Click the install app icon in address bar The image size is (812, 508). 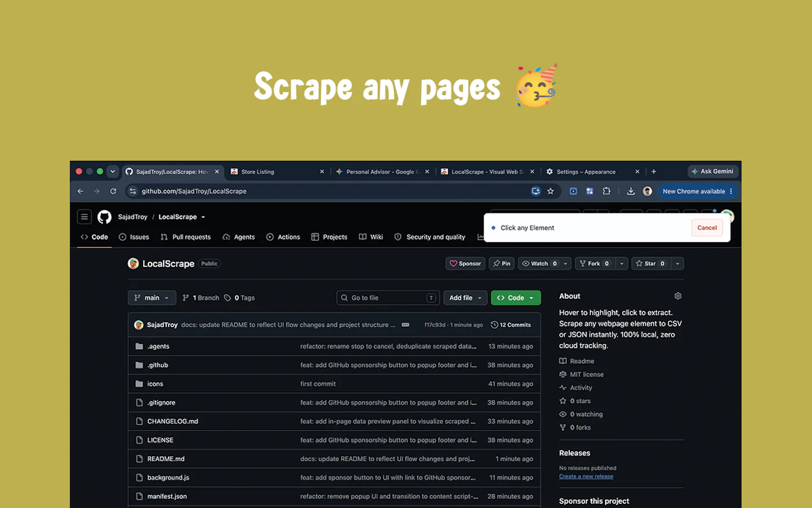click(535, 191)
